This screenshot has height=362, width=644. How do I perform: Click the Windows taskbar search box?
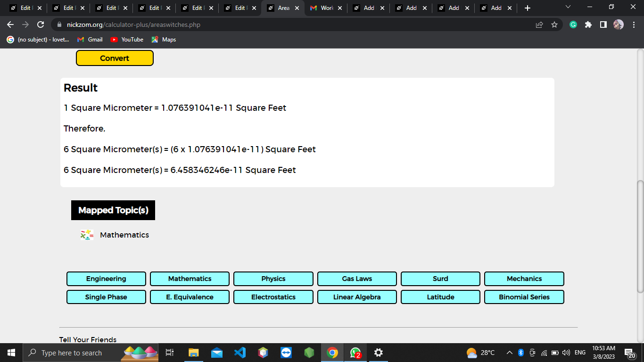[x=91, y=353]
